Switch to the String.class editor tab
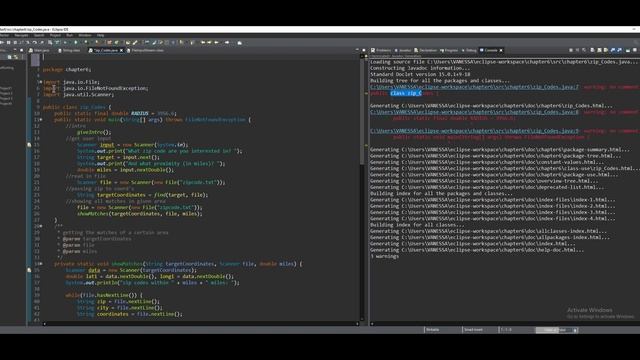Screen dimensions: 640x360 tap(69, 50)
